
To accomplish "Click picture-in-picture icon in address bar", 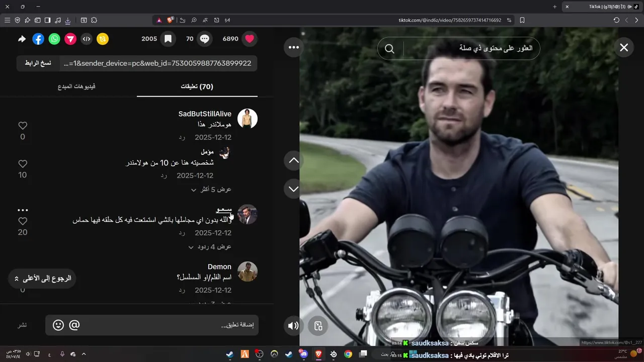I will 216,20.
